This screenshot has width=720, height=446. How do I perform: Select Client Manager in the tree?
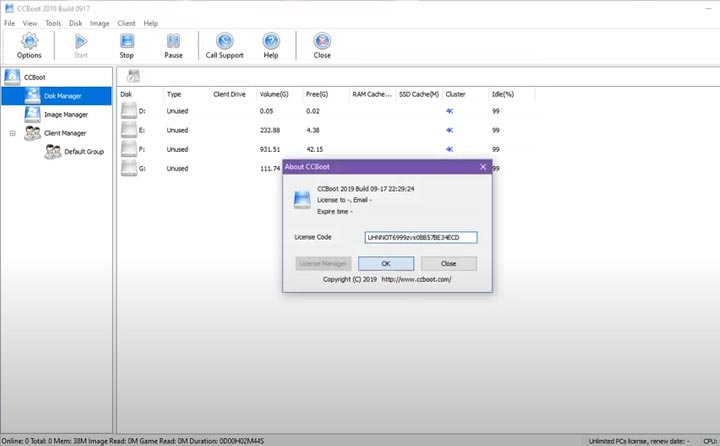(x=65, y=133)
